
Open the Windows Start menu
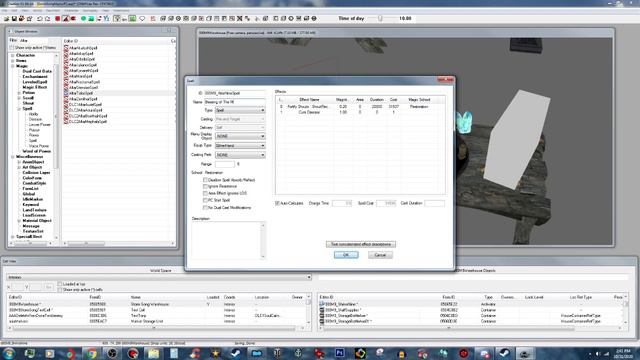coord(9,353)
